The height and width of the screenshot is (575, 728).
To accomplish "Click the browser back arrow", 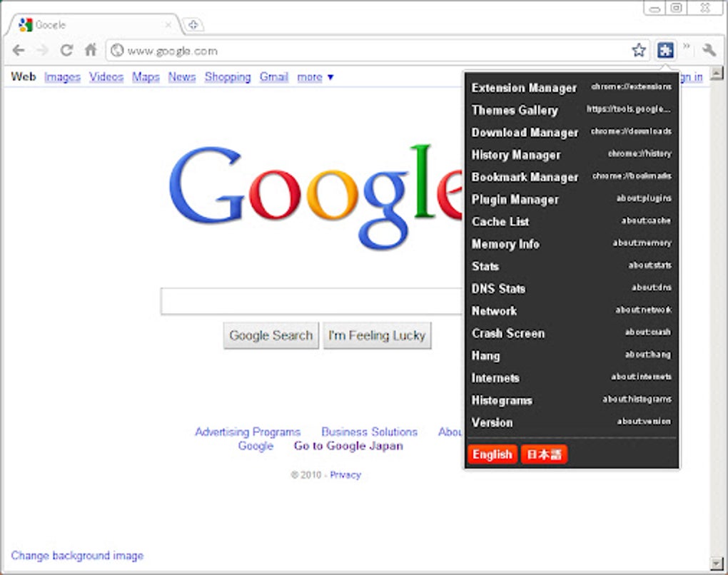I will pyautogui.click(x=19, y=50).
